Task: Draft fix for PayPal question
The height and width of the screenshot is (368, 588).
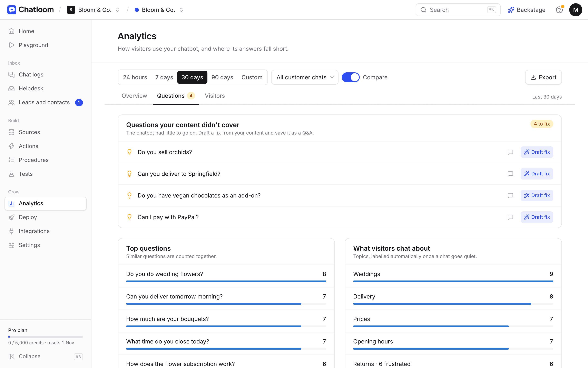Action: coord(537,217)
